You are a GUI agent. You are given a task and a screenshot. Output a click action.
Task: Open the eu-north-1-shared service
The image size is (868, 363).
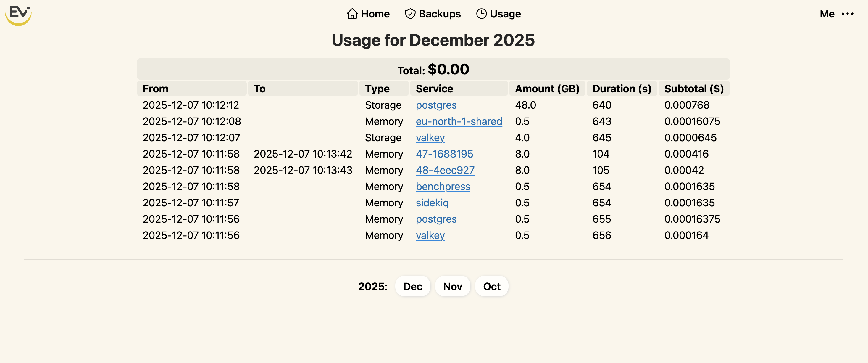[459, 121]
